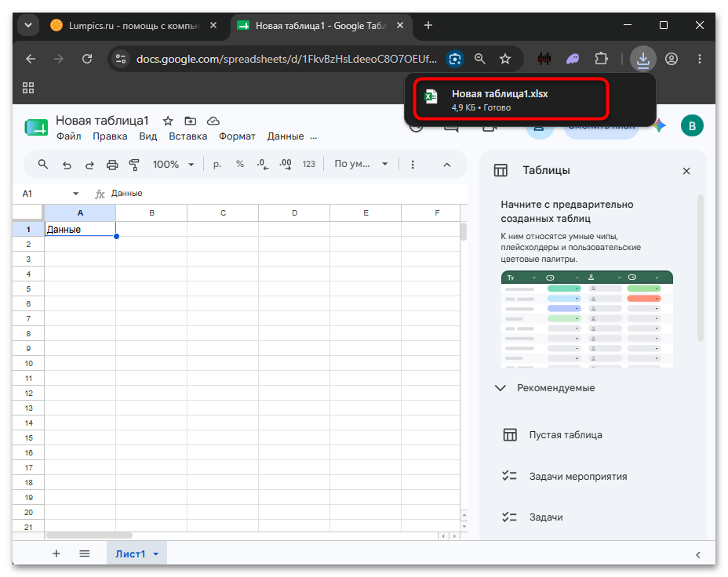728x577 pixels.
Task: Open the move-to-folder icon beside the title
Action: point(191,121)
